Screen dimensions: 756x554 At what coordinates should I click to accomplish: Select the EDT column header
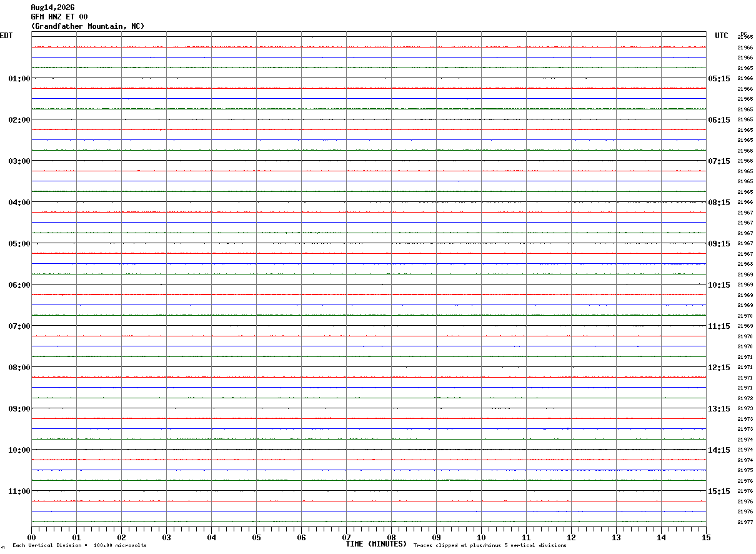coord(6,36)
